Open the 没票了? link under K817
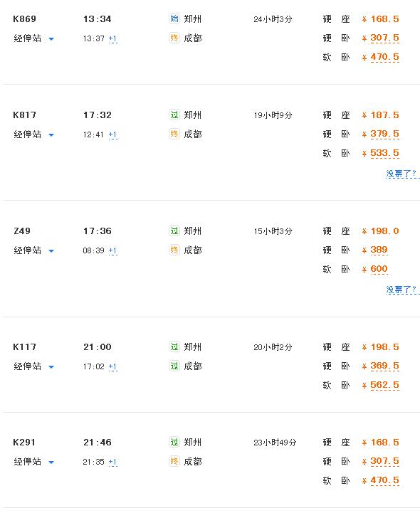This screenshot has height=513, width=420. (x=402, y=174)
